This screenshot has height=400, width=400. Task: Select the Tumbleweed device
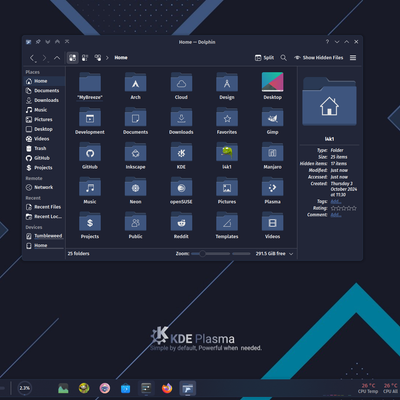pyautogui.click(x=44, y=236)
